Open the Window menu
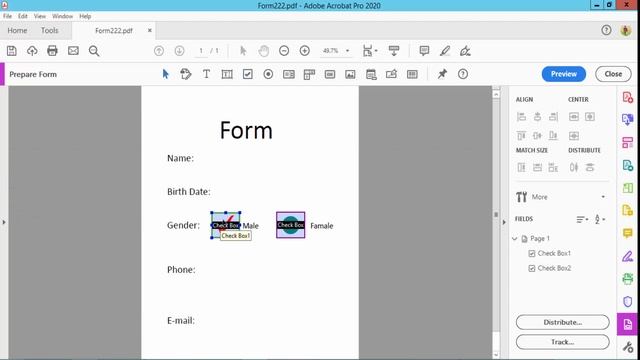The height and width of the screenshot is (360, 640). [x=62, y=16]
